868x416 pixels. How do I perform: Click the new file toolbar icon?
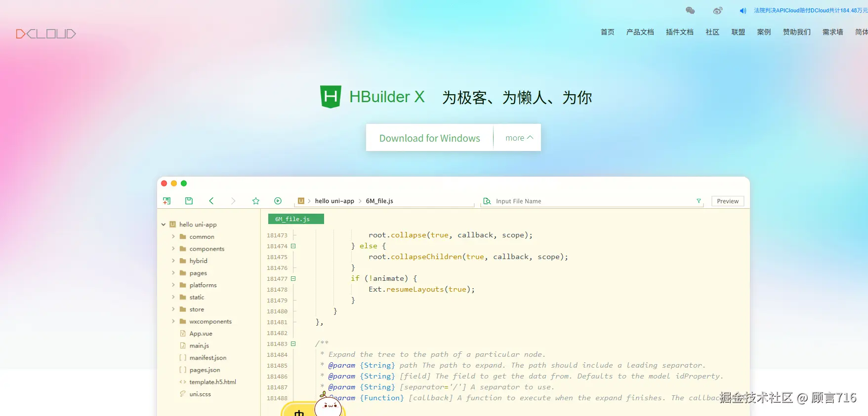coord(167,201)
